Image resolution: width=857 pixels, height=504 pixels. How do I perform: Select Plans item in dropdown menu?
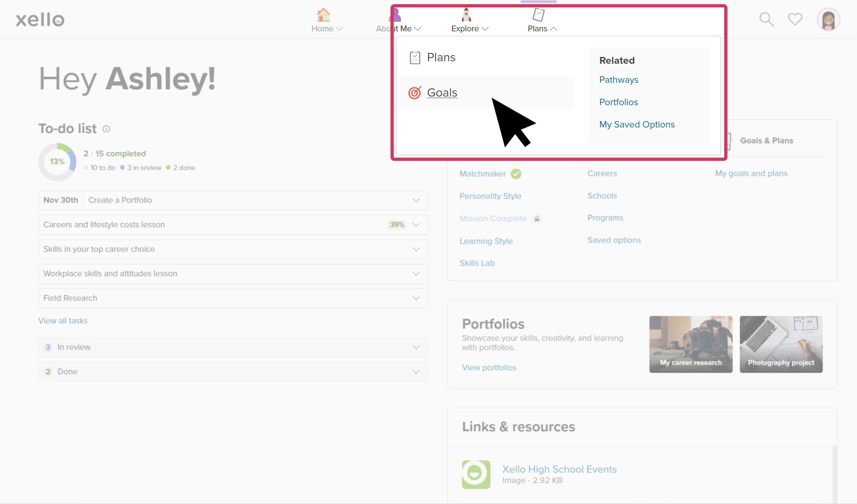(441, 57)
